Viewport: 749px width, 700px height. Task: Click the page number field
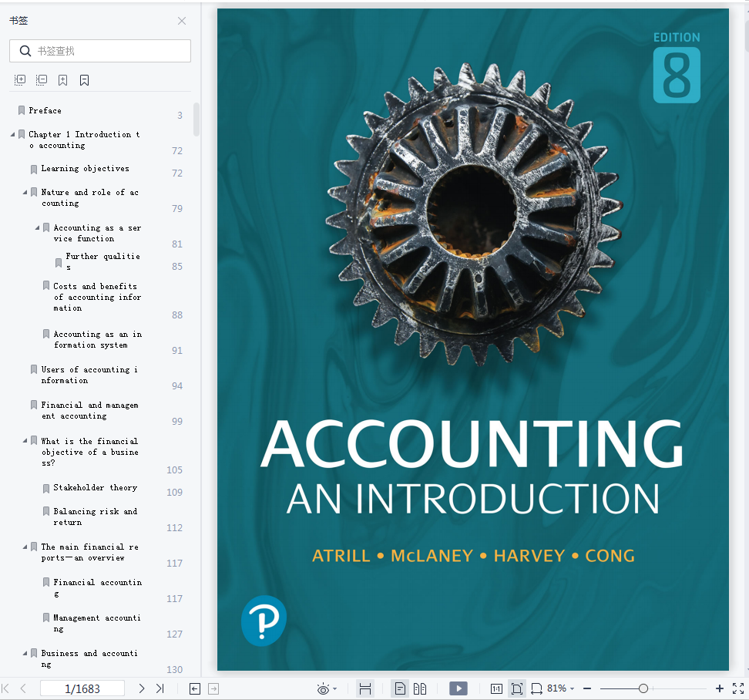82,688
